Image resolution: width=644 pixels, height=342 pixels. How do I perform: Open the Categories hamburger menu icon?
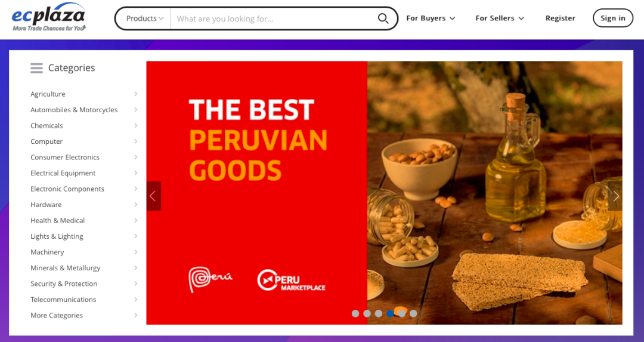click(x=36, y=68)
